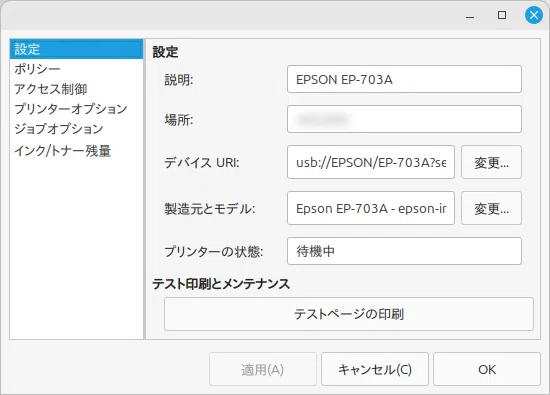Close the dialog with the blue X
Viewport: 550px width, 395px height.
(534, 15)
